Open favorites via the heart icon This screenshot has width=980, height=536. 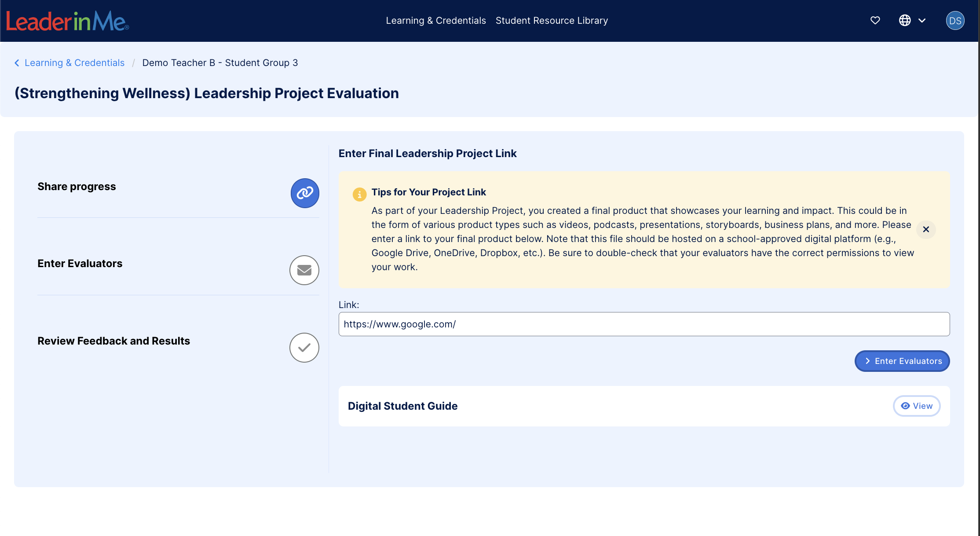875,20
